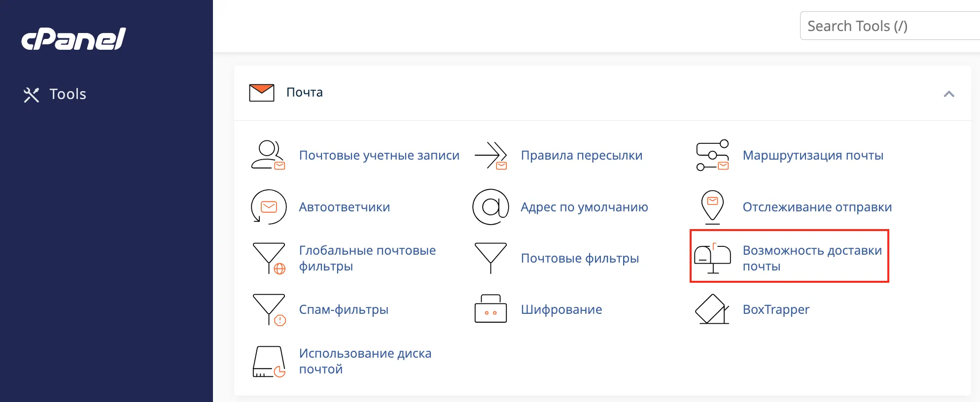Click the Автоответчики circular envelope icon

coord(269,207)
